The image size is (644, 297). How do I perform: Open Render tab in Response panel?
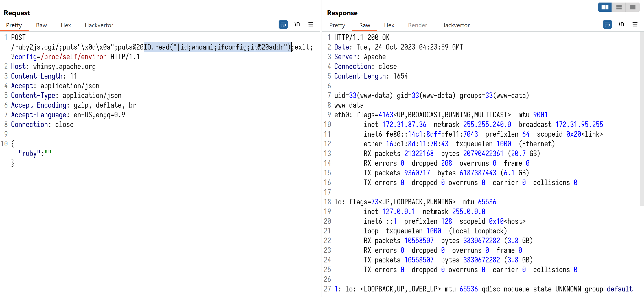click(x=417, y=25)
